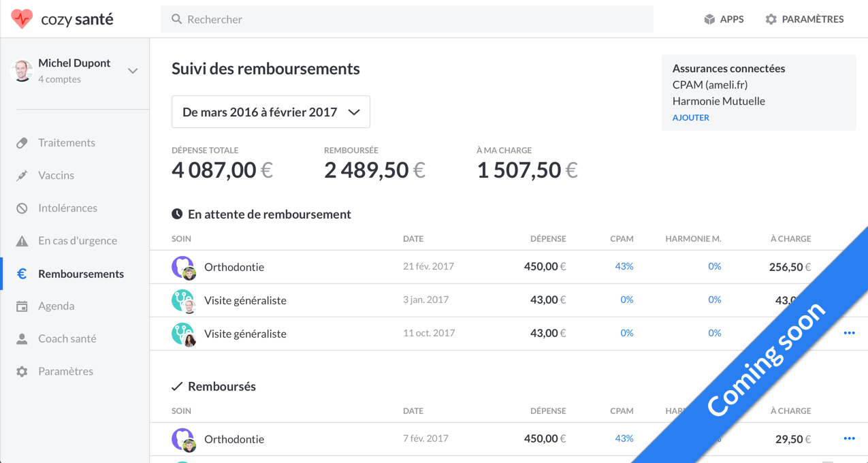Click the 2 489,50 € reimbursed amount
This screenshot has height=463, width=868.
click(x=374, y=170)
